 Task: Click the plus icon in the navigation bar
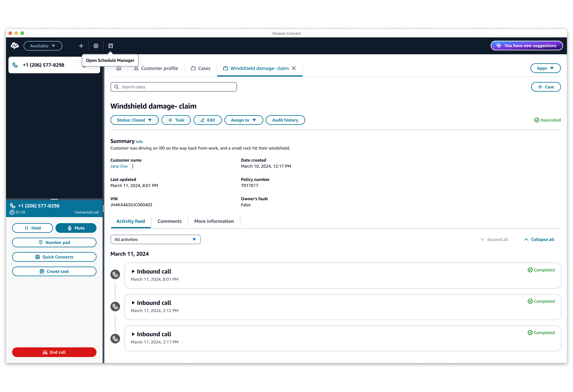[x=81, y=46]
